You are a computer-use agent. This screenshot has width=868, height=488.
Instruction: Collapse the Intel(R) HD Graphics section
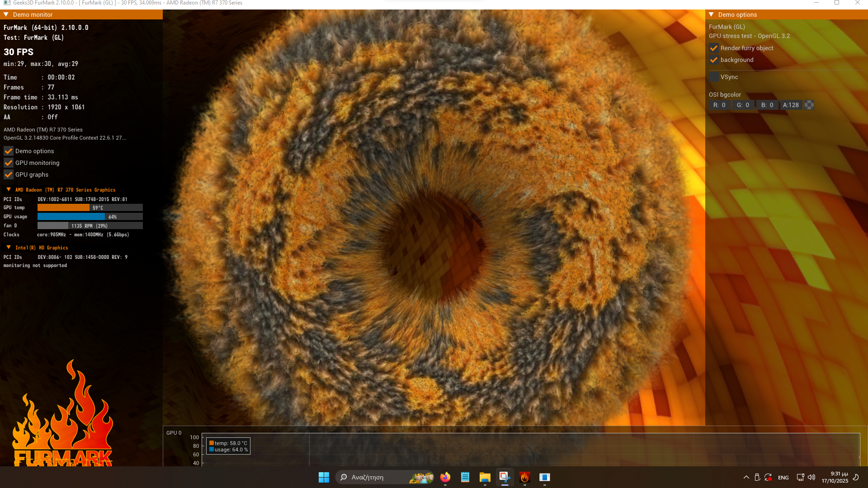(x=9, y=248)
